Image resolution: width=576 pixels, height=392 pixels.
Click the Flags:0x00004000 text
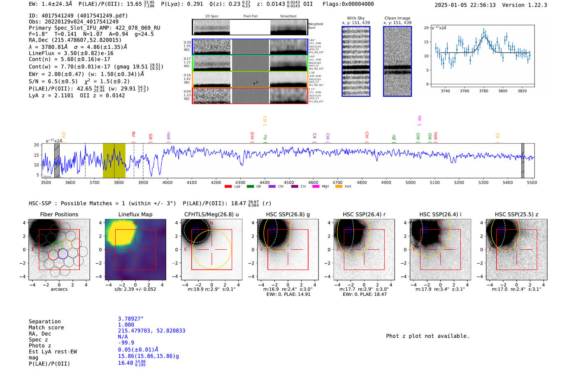348,4
